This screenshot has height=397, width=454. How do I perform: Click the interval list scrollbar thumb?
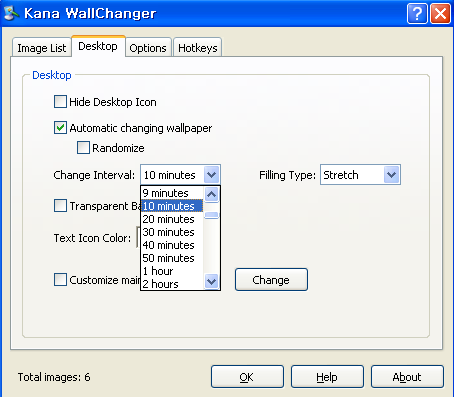point(212,215)
